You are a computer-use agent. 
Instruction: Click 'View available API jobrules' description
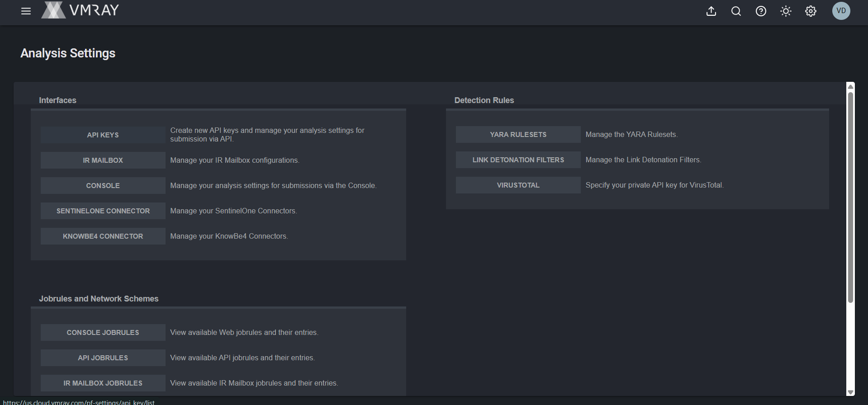click(242, 358)
